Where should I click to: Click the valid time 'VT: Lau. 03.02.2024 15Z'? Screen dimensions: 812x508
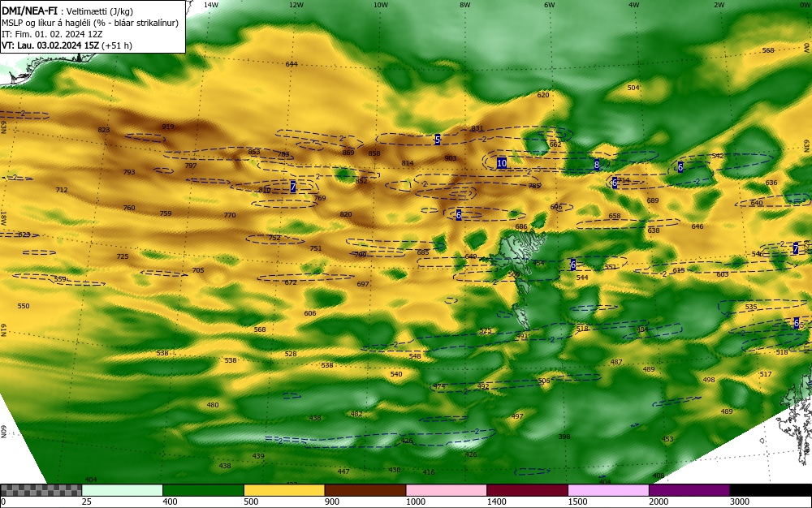pyautogui.click(x=50, y=45)
